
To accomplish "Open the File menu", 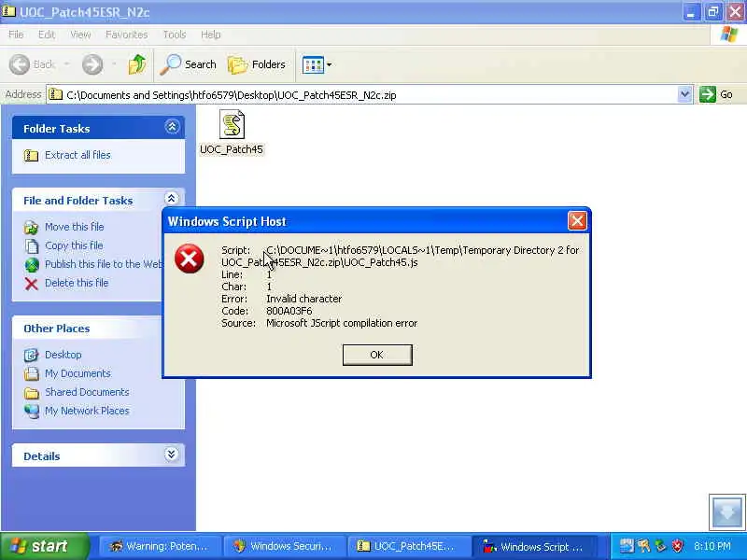I will pyautogui.click(x=16, y=35).
